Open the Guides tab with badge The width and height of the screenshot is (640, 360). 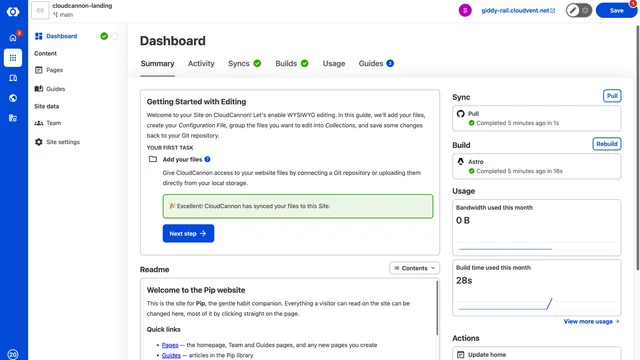[x=376, y=64]
